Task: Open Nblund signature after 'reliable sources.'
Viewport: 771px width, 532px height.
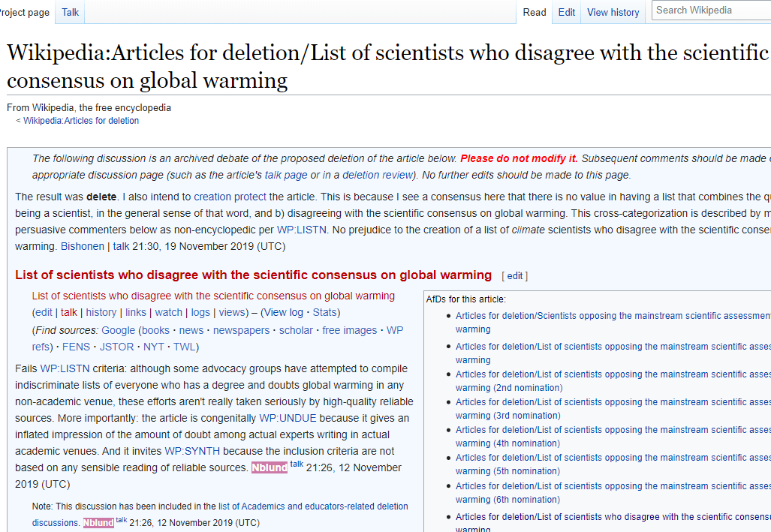Action: pyautogui.click(x=270, y=467)
